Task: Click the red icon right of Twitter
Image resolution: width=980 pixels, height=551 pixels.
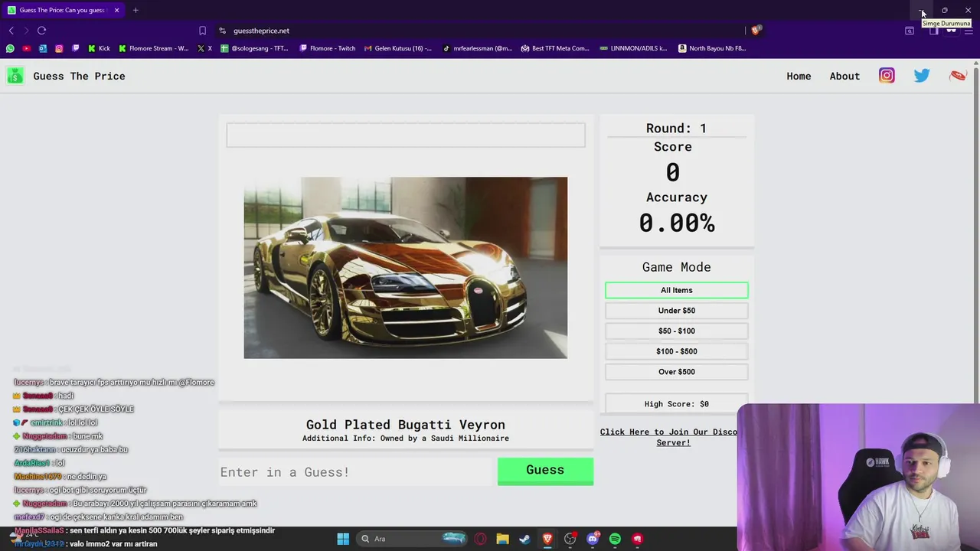Action: [958, 75]
